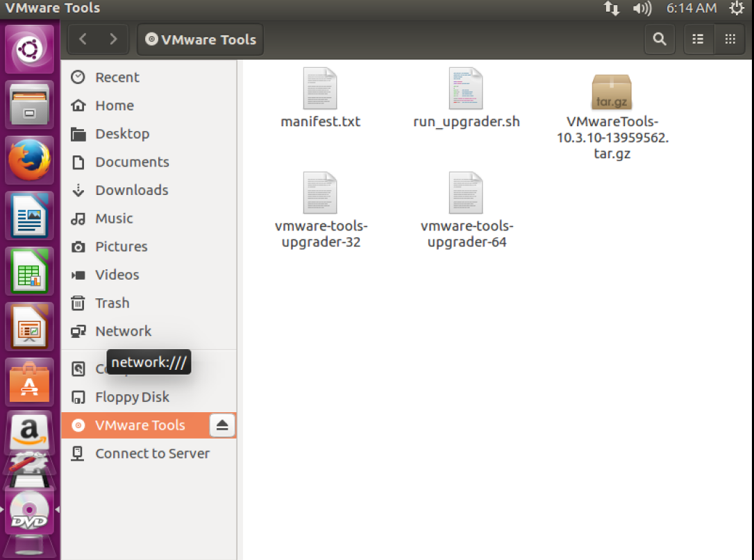Click the forward navigation arrow
This screenshot has height=560, width=754.
pos(113,39)
